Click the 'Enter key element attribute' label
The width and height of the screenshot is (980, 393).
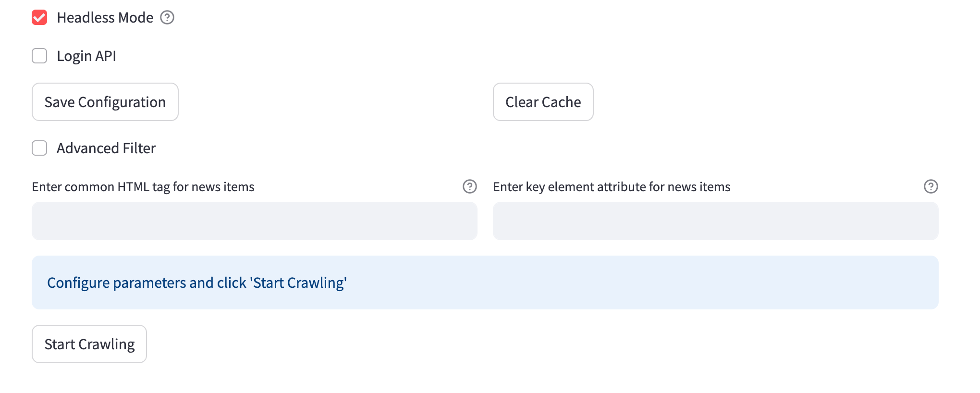(612, 187)
